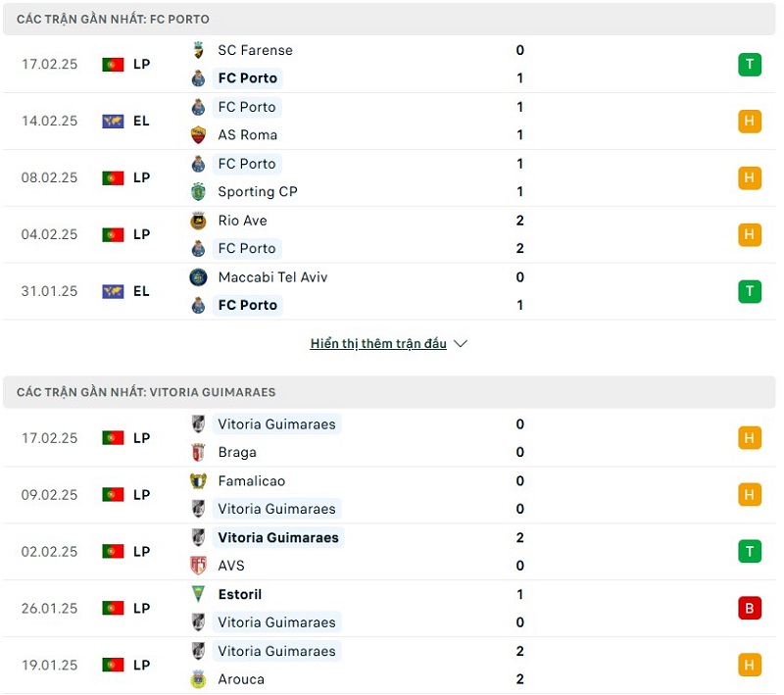Click the Sporting CP club crest
The image size is (784, 695).
pos(199,192)
